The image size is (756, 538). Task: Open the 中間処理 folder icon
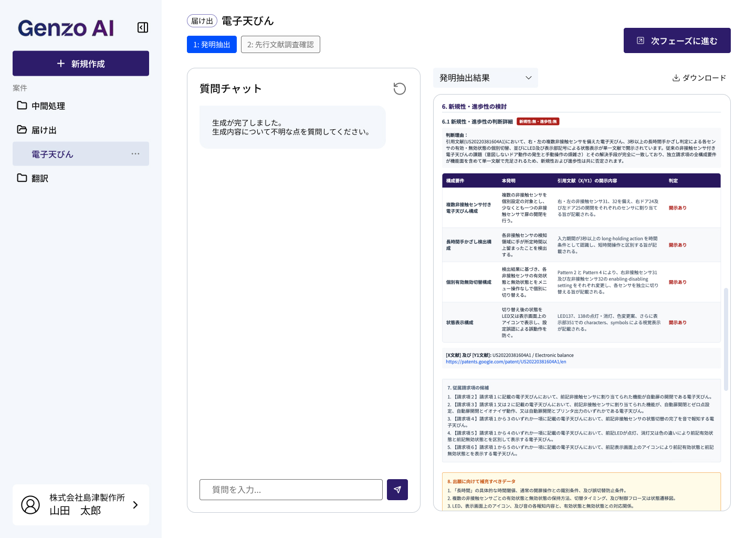pyautogui.click(x=22, y=106)
